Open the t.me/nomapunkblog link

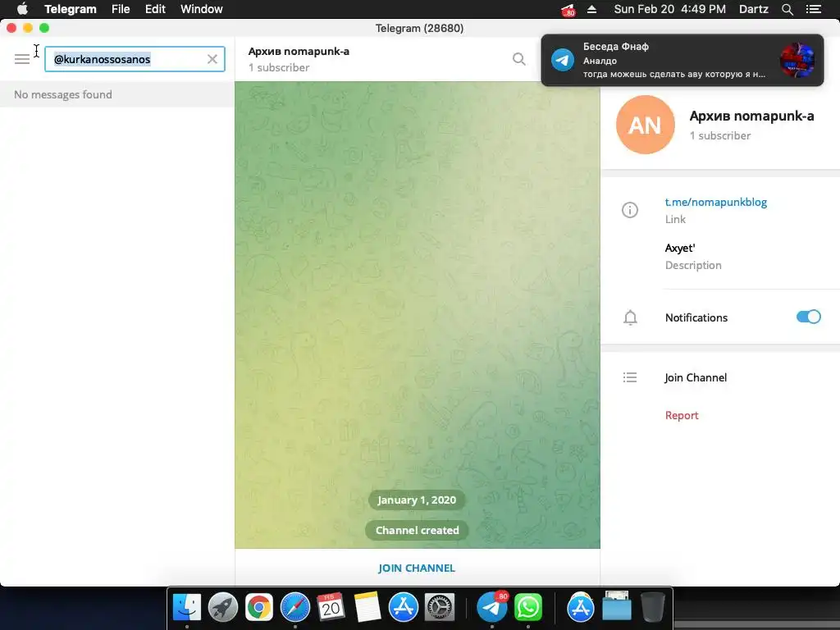pos(715,202)
